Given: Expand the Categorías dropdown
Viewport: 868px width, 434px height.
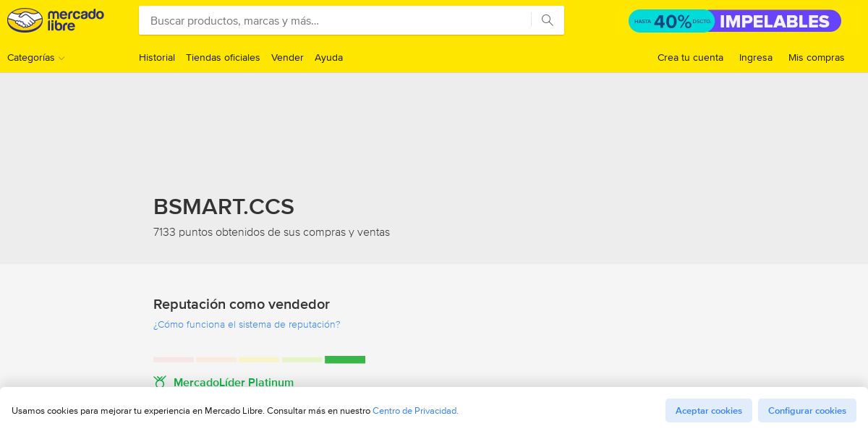Looking at the screenshot, I should (36, 58).
